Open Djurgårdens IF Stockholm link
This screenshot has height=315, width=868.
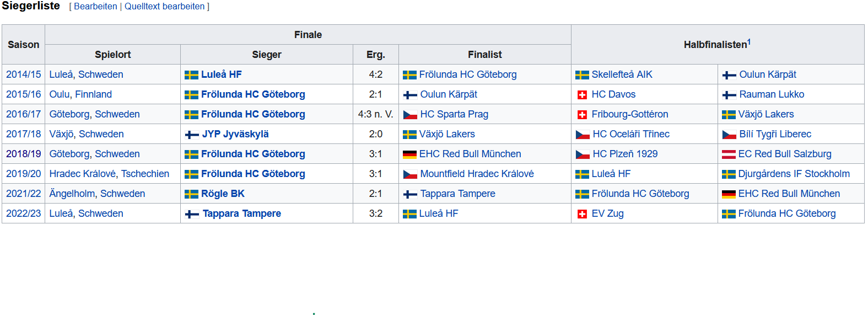pos(794,174)
